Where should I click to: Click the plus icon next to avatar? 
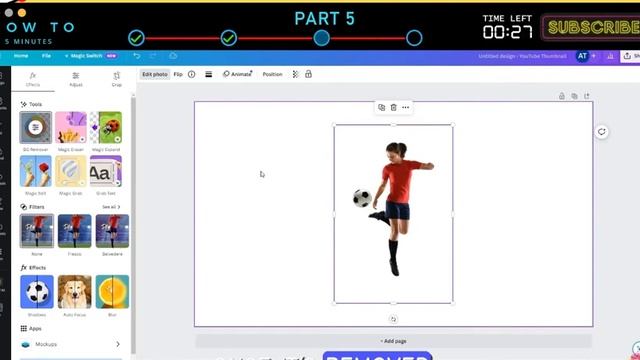(594, 56)
